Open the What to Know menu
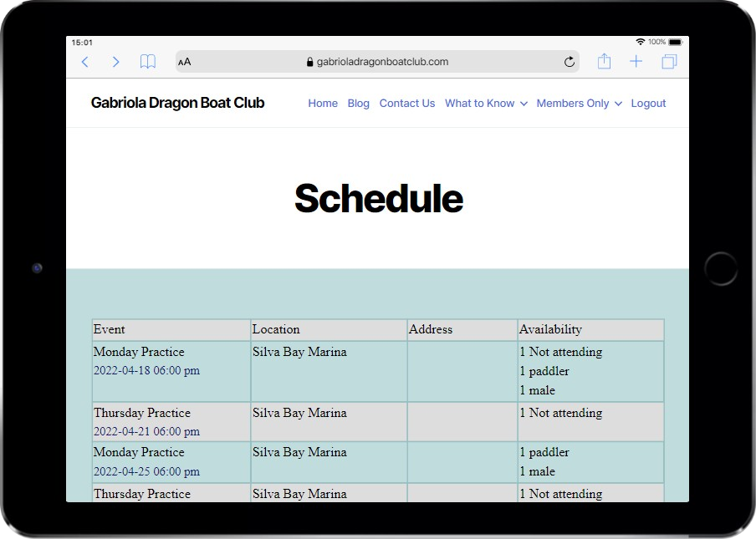 tap(480, 103)
